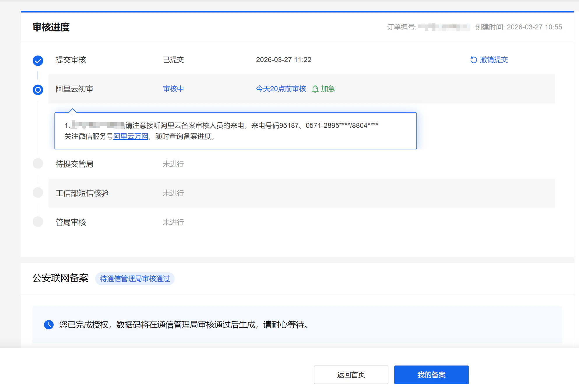Click the gray step circle for 待提交管局
The image size is (579, 392).
pyautogui.click(x=38, y=164)
